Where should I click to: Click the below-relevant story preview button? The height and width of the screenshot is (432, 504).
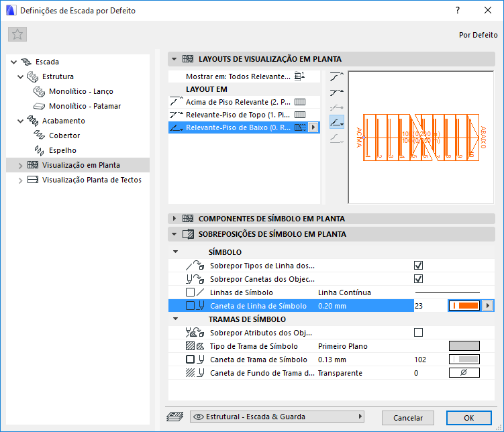click(x=336, y=138)
